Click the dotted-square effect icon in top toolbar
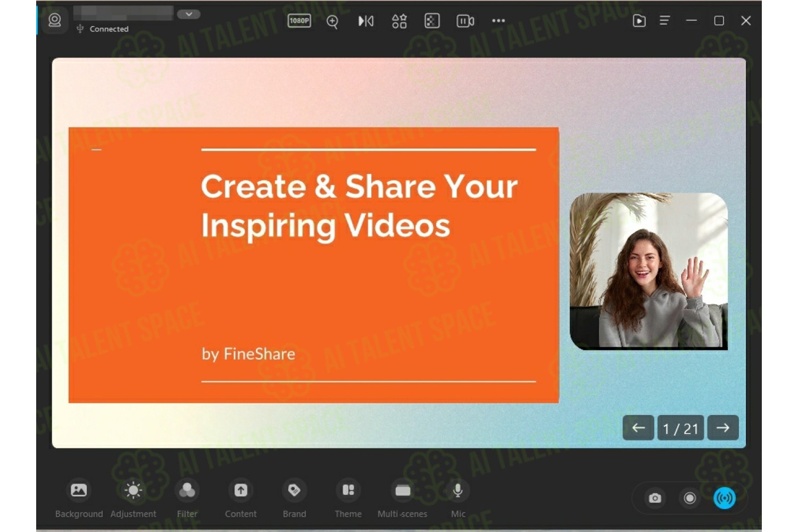 pos(432,21)
